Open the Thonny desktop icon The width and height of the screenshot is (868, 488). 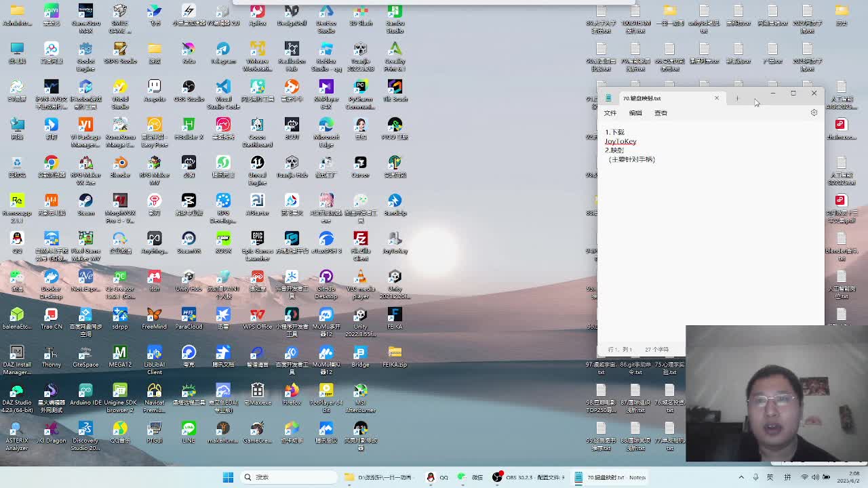click(x=51, y=357)
